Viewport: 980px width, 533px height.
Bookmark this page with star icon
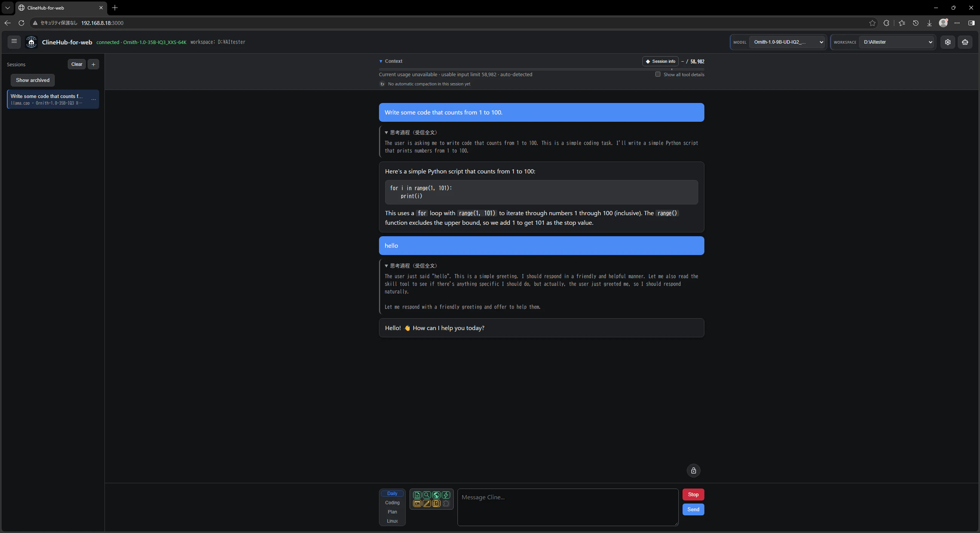(872, 23)
